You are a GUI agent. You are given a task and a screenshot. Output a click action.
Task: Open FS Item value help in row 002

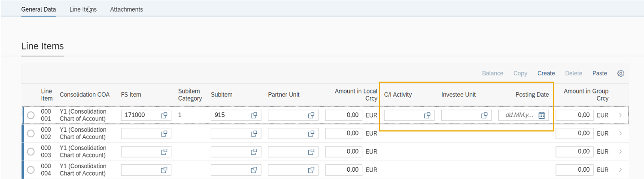pyautogui.click(x=164, y=133)
